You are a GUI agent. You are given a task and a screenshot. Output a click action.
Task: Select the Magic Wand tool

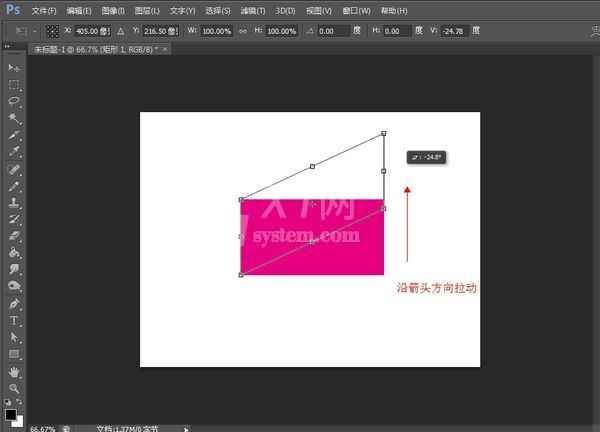(14, 118)
